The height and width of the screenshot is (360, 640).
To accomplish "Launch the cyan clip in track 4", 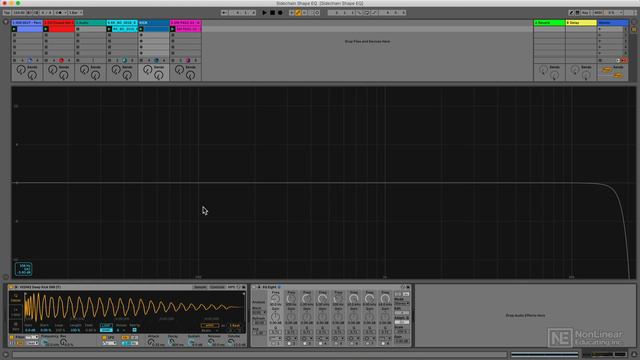I will pos(109,29).
